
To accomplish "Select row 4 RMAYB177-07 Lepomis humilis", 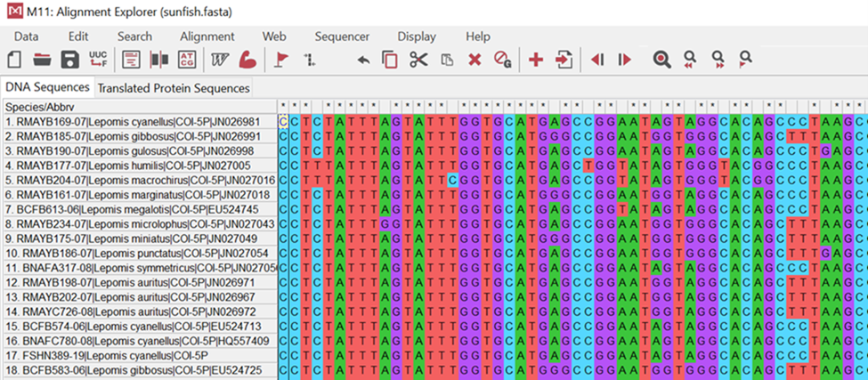I will pos(140,166).
